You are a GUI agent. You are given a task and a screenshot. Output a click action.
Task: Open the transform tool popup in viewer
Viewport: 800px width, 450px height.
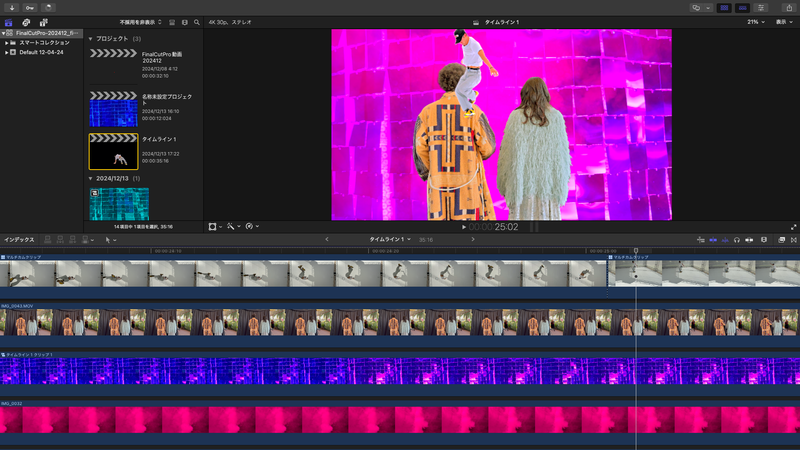[215, 227]
